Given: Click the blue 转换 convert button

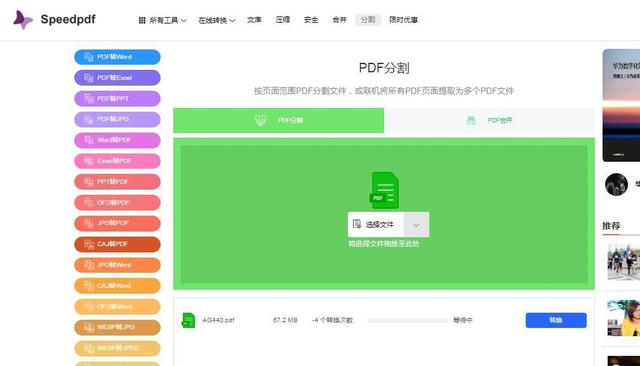Looking at the screenshot, I should point(556,320).
